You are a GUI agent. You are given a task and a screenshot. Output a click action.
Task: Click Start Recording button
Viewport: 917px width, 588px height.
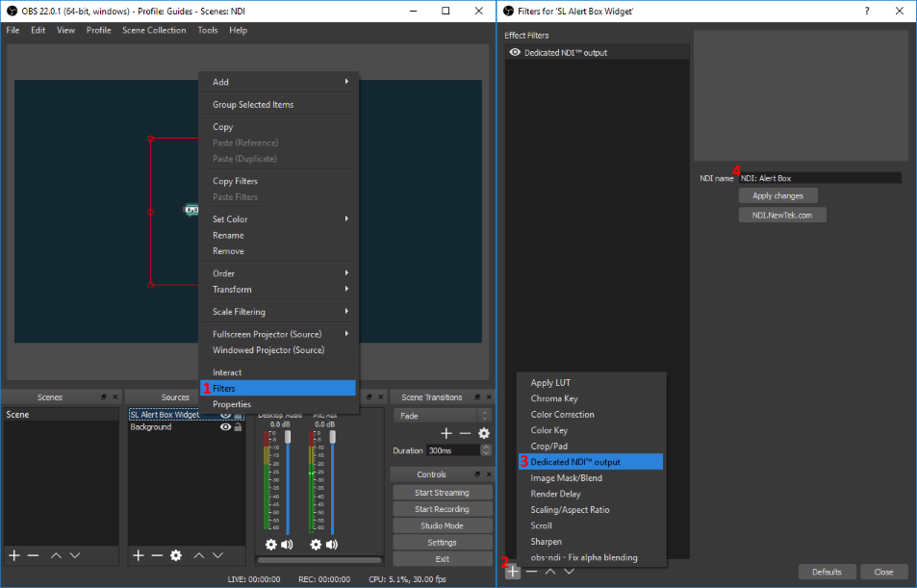click(x=442, y=509)
